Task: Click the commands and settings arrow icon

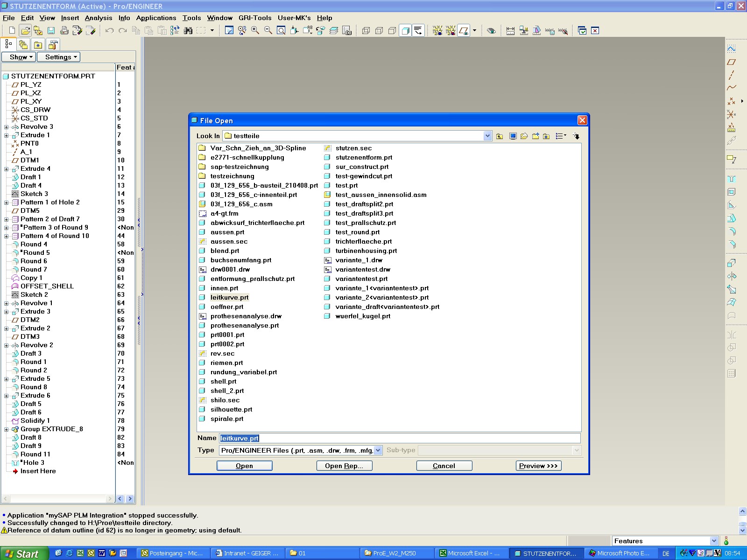Action: [x=577, y=136]
